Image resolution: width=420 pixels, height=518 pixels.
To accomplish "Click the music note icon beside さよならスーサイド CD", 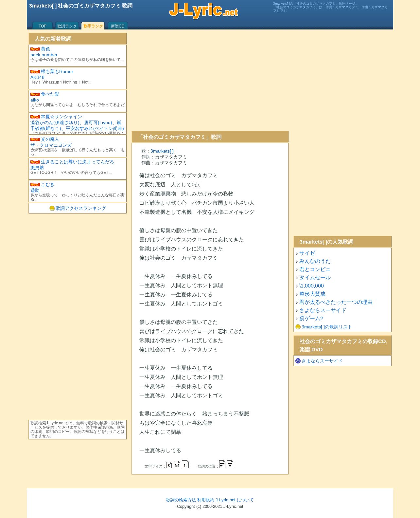I will coord(298,361).
